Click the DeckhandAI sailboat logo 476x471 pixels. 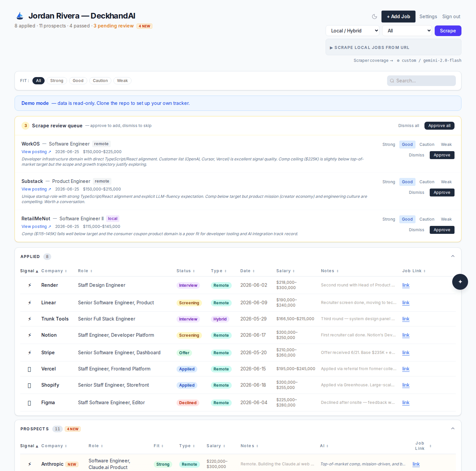click(x=20, y=16)
